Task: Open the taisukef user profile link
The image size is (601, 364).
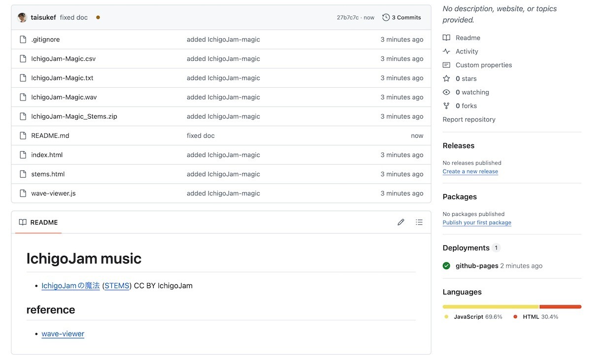Action: pos(43,17)
